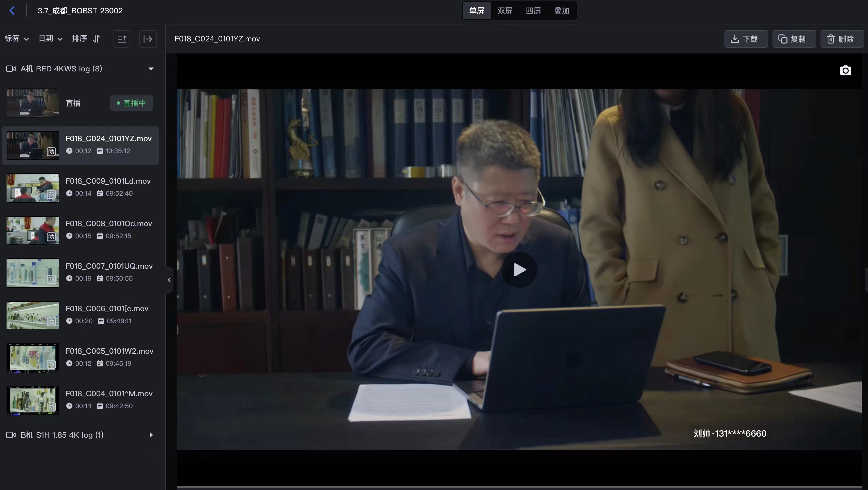Open the F018_C004 thumbnail
Viewport: 868px width, 490px height.
[33, 401]
